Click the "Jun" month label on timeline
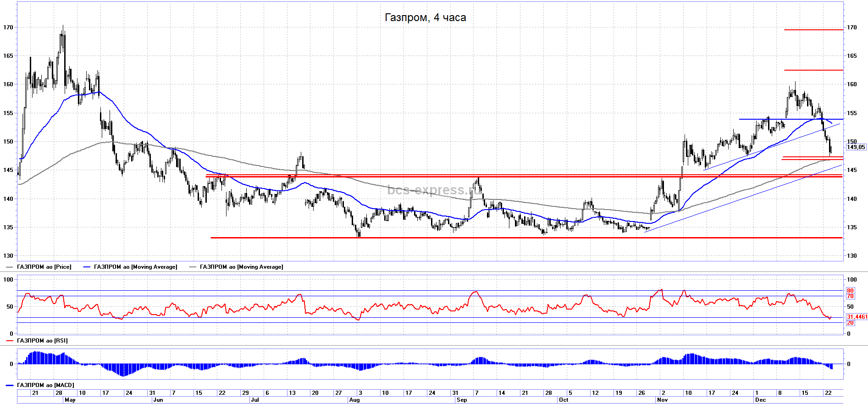The width and height of the screenshot is (868, 404). click(158, 400)
